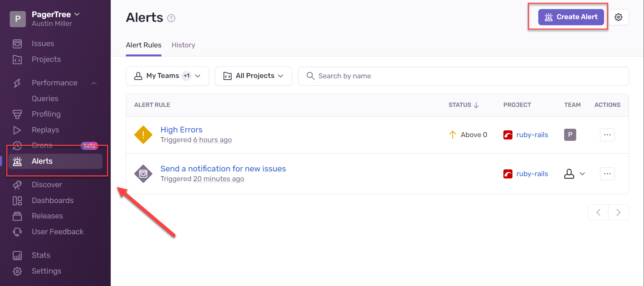Select the Alert Rules tab
The width and height of the screenshot is (644, 286).
point(143,45)
